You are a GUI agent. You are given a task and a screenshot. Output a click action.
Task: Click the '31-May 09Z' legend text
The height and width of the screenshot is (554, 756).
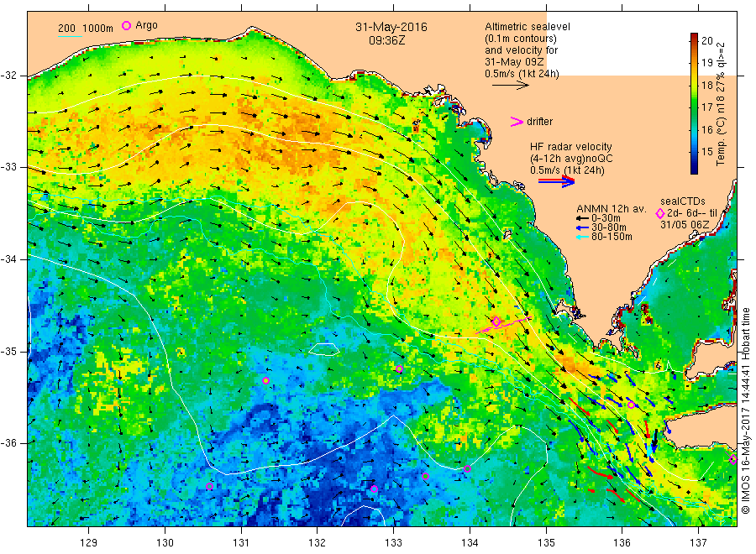pyautogui.click(x=514, y=62)
